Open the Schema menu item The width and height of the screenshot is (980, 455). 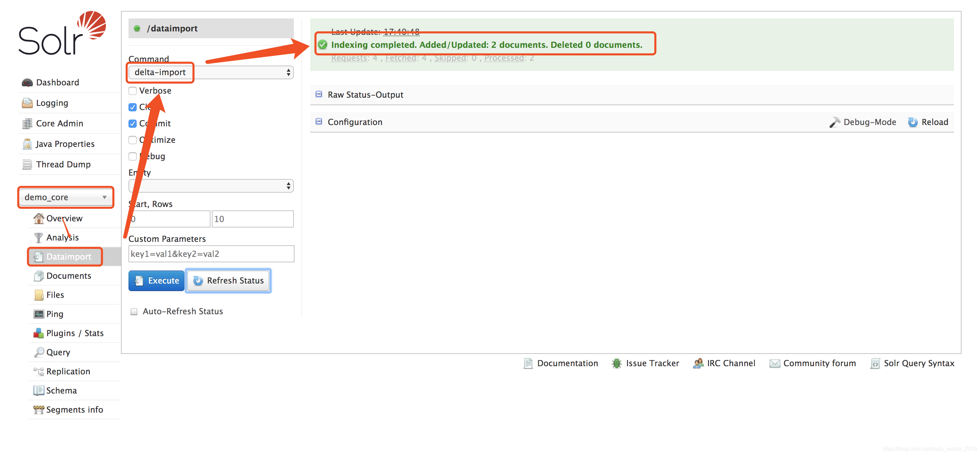coord(61,390)
